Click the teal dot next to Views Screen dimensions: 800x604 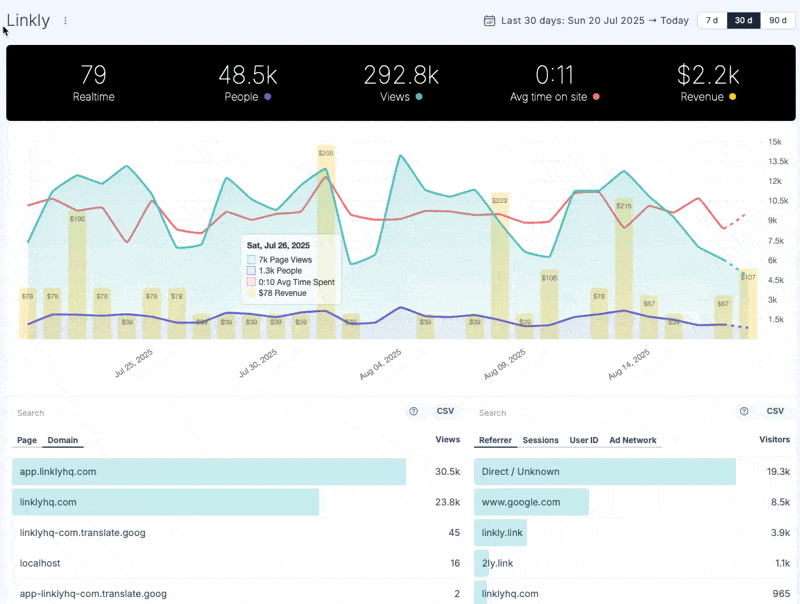click(x=419, y=97)
